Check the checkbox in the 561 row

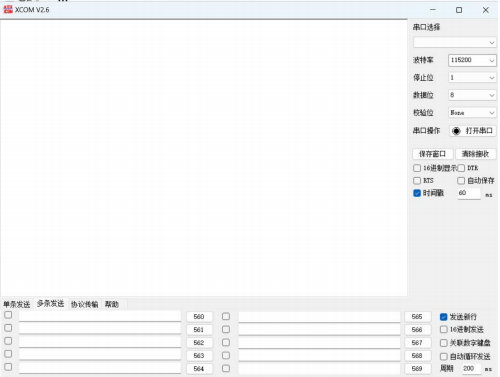coord(8,328)
